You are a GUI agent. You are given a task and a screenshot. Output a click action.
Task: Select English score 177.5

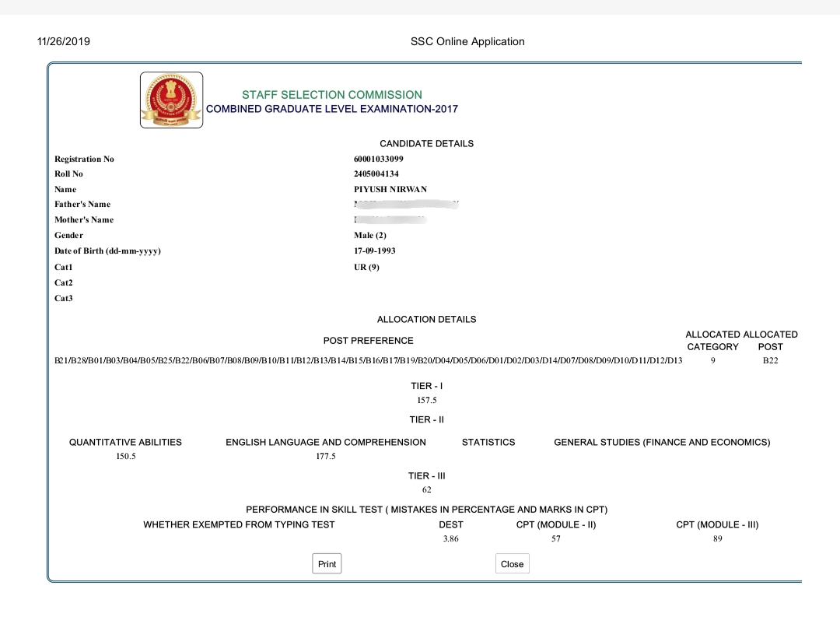pos(326,456)
